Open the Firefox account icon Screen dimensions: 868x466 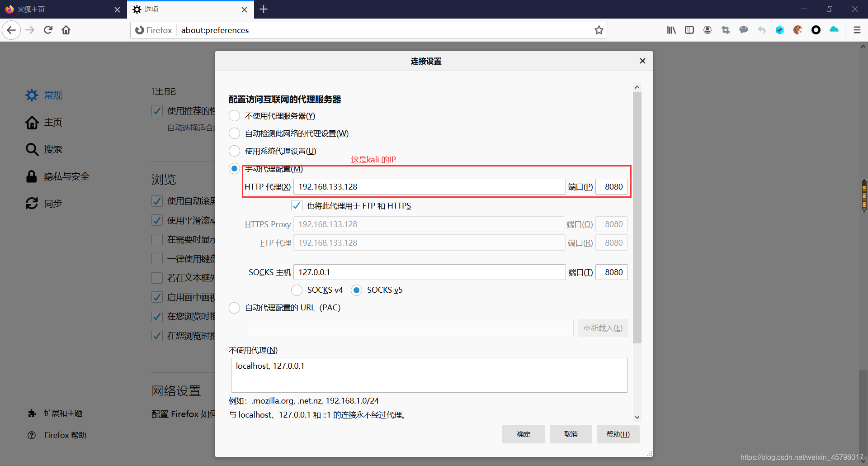[x=708, y=30]
